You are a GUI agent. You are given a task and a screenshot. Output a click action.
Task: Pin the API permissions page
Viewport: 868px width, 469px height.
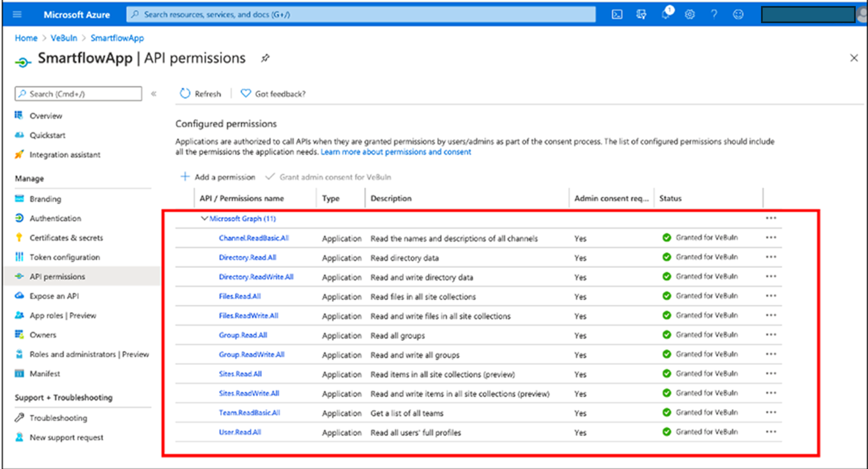265,58
